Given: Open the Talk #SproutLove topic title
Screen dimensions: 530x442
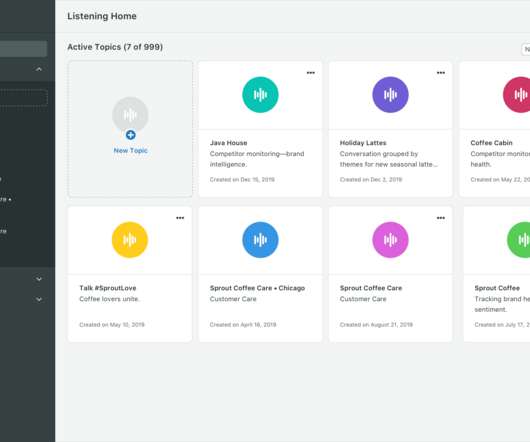Looking at the screenshot, I should (x=108, y=288).
